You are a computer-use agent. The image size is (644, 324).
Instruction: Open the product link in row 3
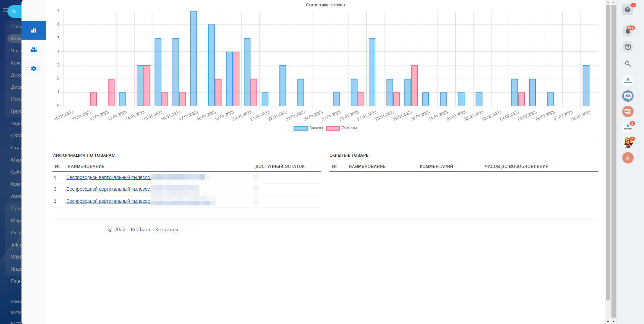pos(108,201)
